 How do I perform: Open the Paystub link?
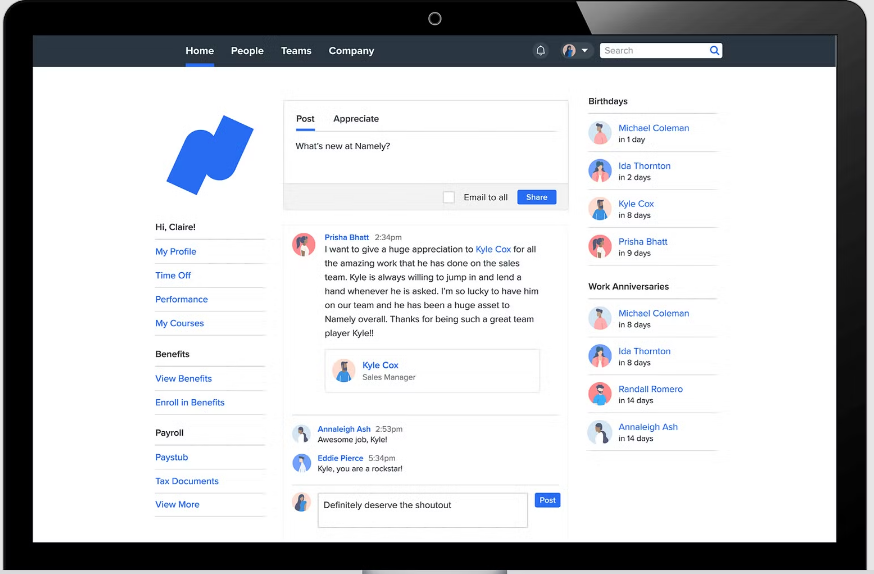[x=172, y=457]
